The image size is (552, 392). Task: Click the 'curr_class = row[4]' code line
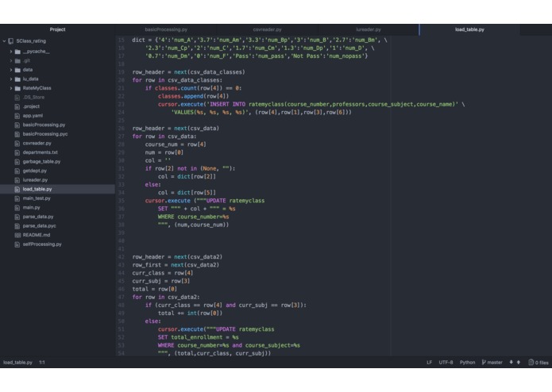pyautogui.click(x=163, y=273)
